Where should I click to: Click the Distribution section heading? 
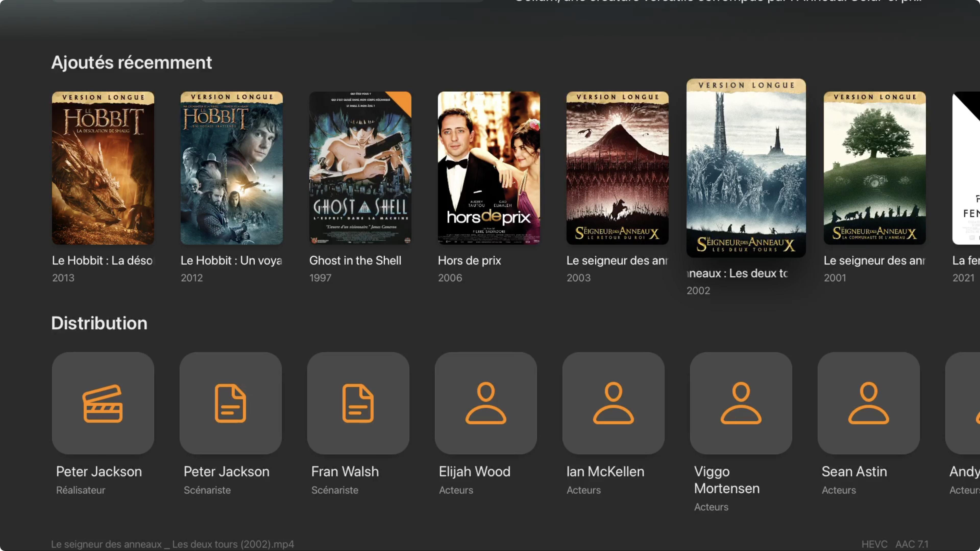point(99,323)
